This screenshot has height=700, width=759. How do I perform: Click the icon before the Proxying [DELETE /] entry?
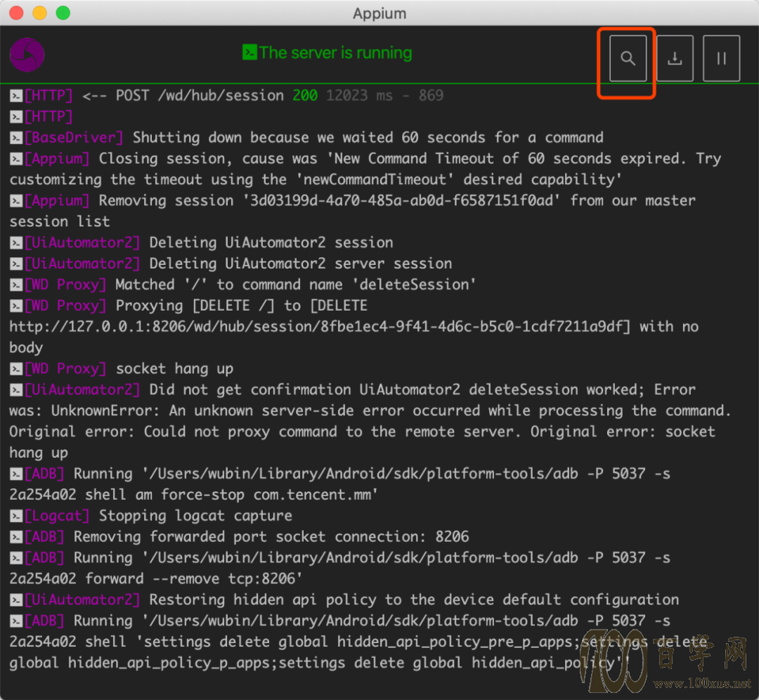tap(16, 306)
